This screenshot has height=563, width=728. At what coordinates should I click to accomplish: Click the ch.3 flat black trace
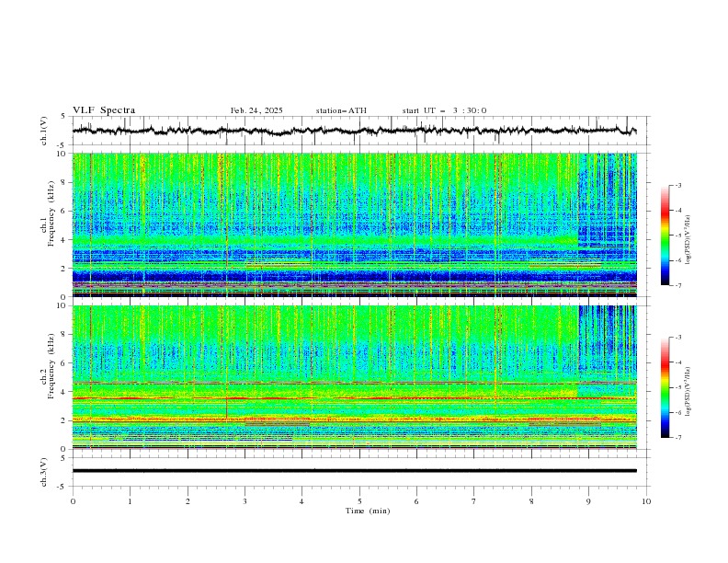[355, 471]
